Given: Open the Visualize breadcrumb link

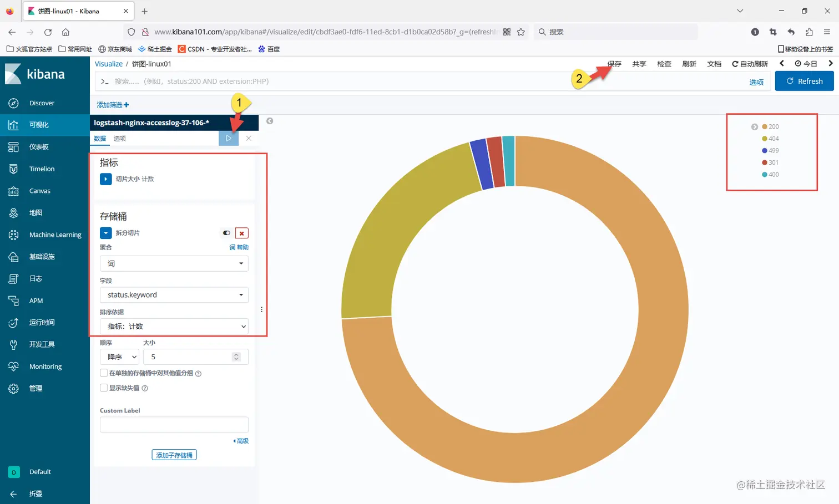Looking at the screenshot, I should click(x=109, y=64).
